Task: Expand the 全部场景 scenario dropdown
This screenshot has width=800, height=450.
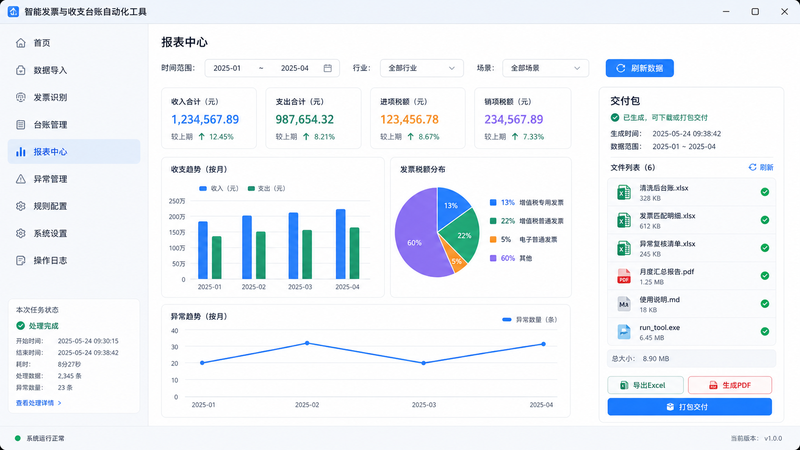Action: [545, 68]
